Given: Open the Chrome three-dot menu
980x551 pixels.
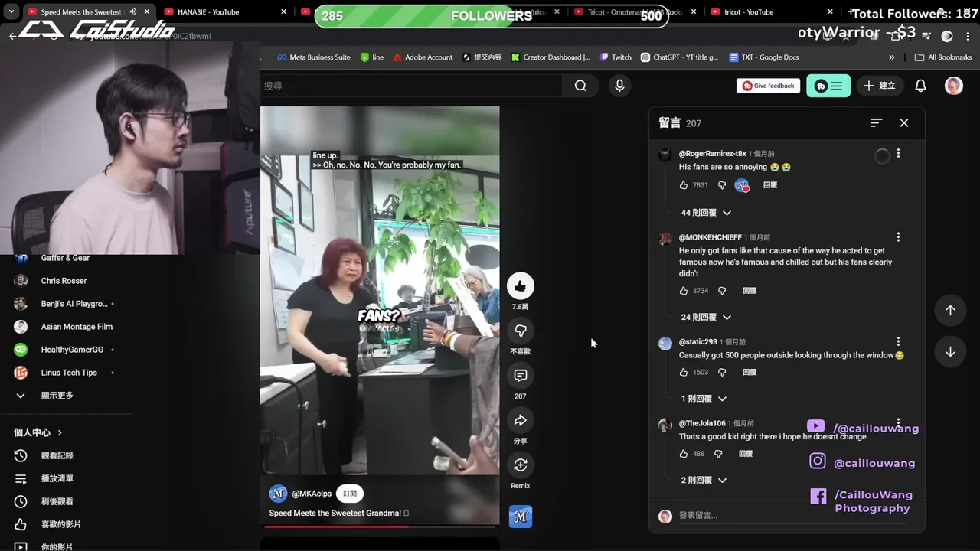Looking at the screenshot, I should coord(969,36).
